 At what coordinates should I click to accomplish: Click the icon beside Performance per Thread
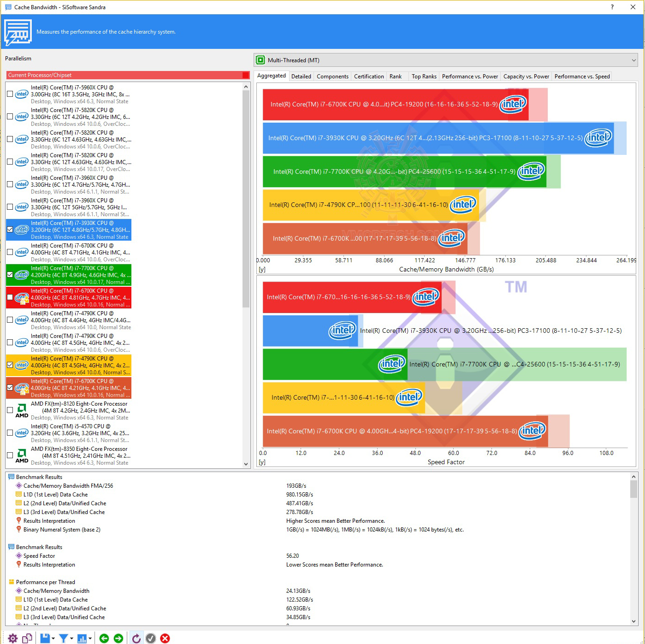pos(12,582)
